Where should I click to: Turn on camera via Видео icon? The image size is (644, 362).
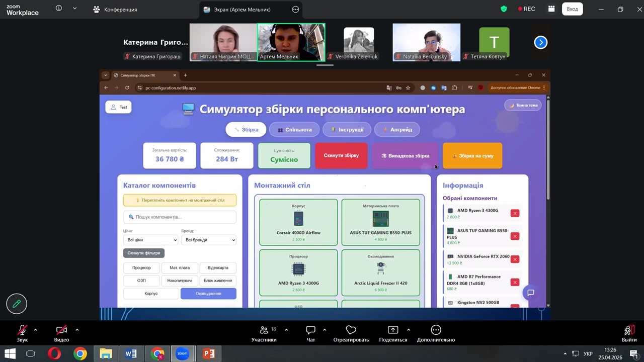pyautogui.click(x=61, y=330)
